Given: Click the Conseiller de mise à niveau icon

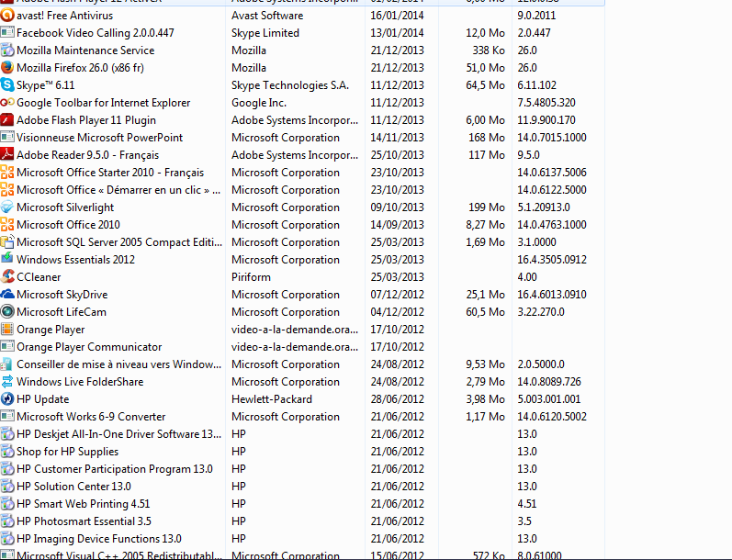Looking at the screenshot, I should point(7,364).
